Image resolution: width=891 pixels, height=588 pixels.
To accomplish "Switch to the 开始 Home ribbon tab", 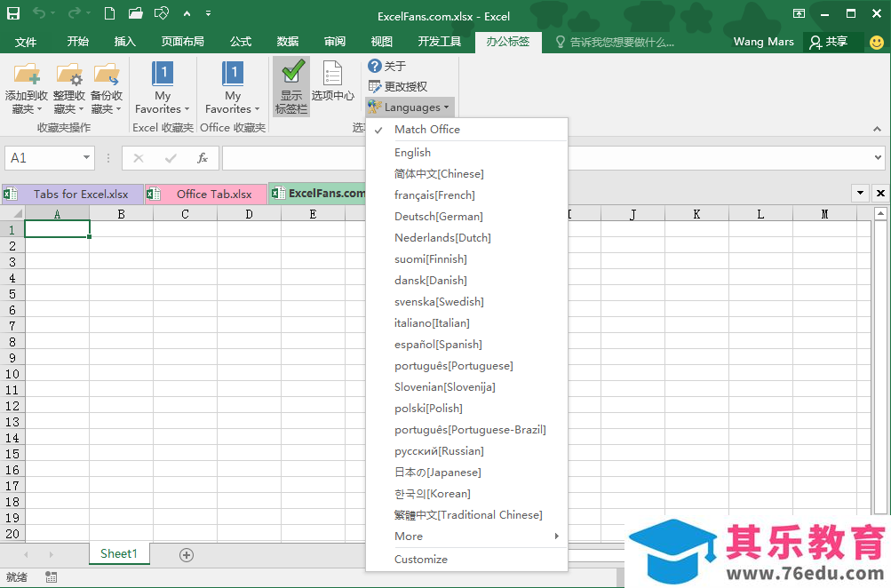I will click(x=78, y=42).
